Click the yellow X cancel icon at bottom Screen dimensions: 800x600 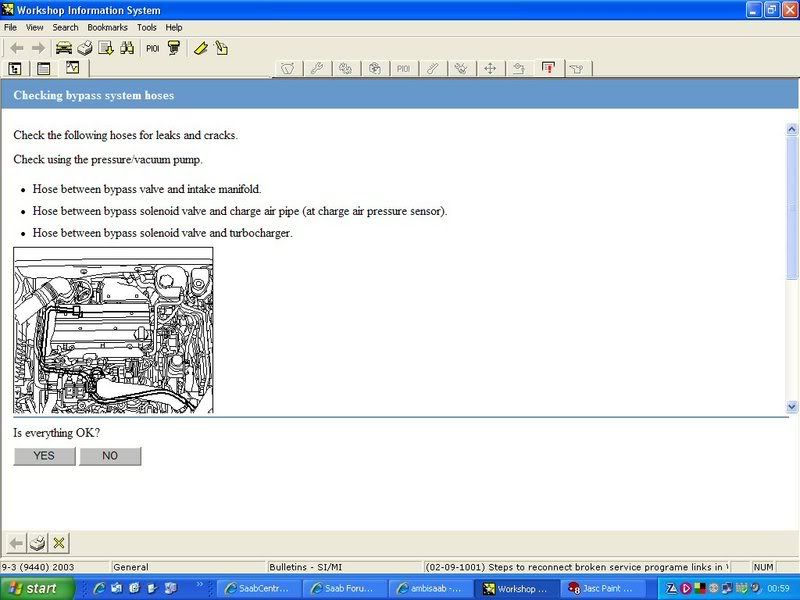59,543
